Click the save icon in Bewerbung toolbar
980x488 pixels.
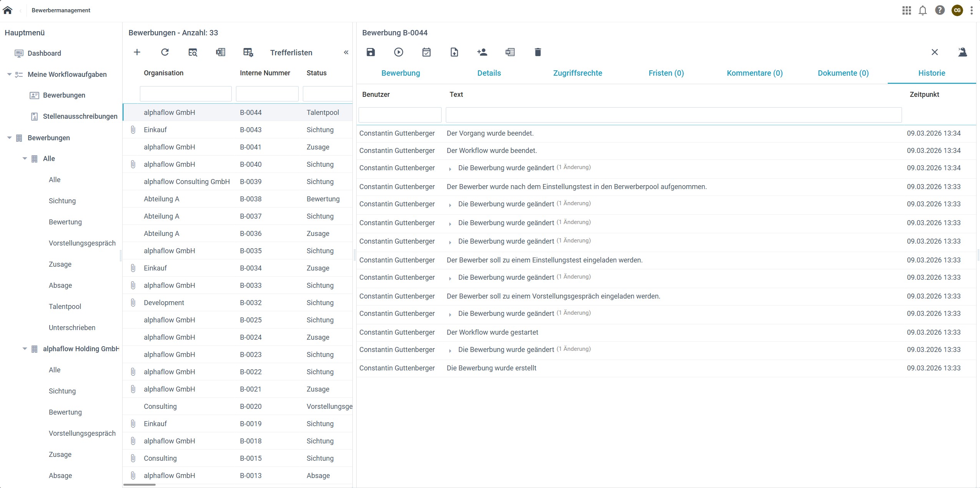coord(370,52)
